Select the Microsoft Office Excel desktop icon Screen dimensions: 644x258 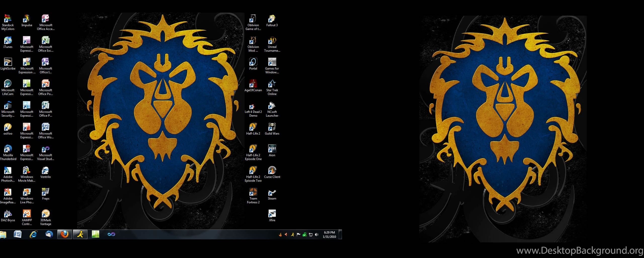point(46,44)
